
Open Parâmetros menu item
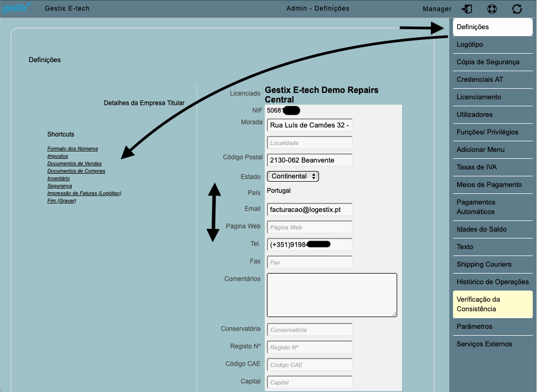[x=492, y=326]
